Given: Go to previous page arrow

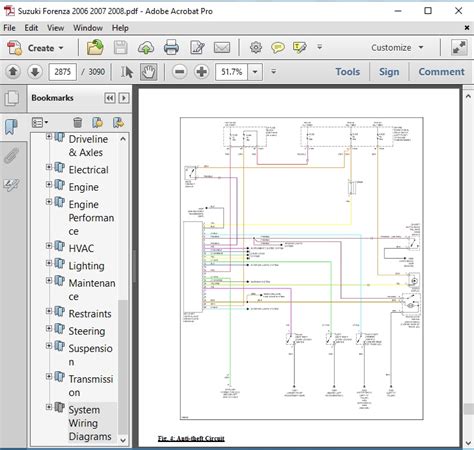Looking at the screenshot, I should (13, 72).
